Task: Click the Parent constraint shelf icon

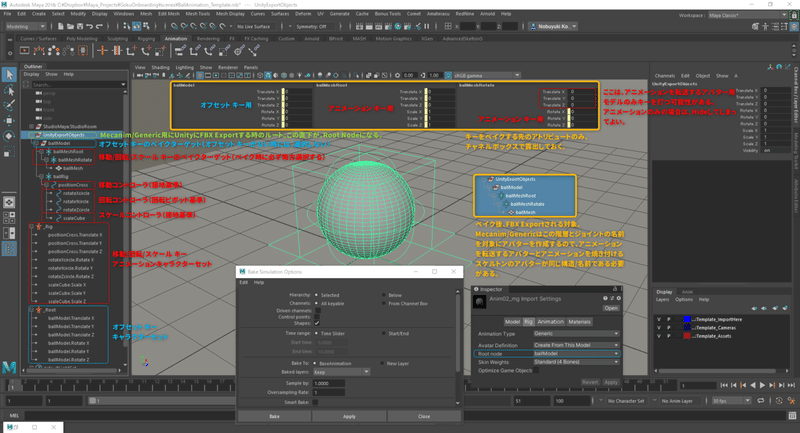Action: (x=180, y=50)
